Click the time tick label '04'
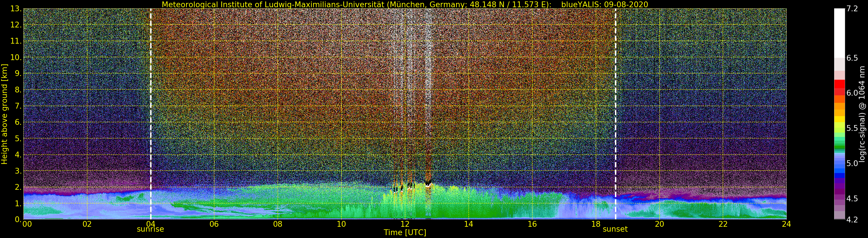Image resolution: width=868 pixels, height=238 pixels. 151,224
